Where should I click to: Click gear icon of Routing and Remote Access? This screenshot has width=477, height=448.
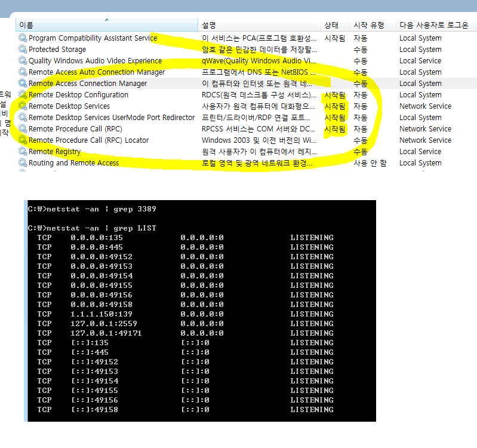pos(23,162)
